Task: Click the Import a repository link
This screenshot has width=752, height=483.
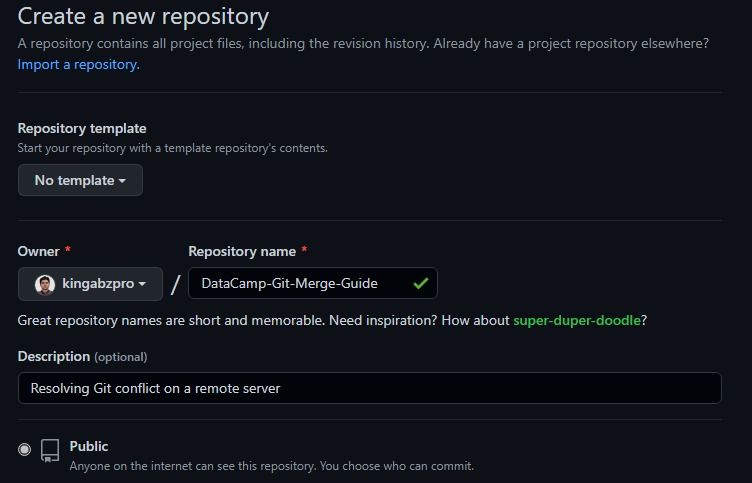Action: (79, 64)
